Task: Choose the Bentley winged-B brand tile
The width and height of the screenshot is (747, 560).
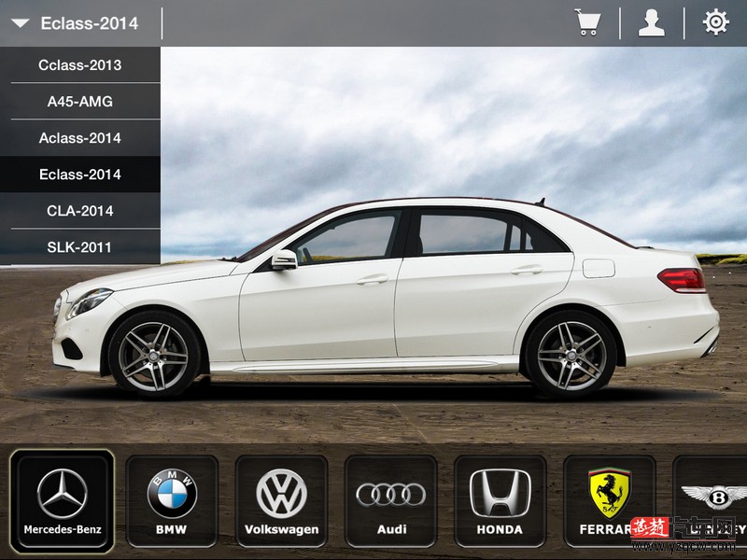Action: (710, 501)
